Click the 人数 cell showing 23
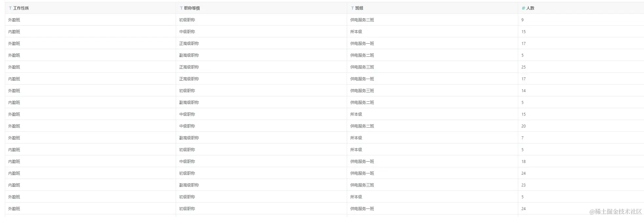This screenshot has width=644, height=217. [523, 185]
